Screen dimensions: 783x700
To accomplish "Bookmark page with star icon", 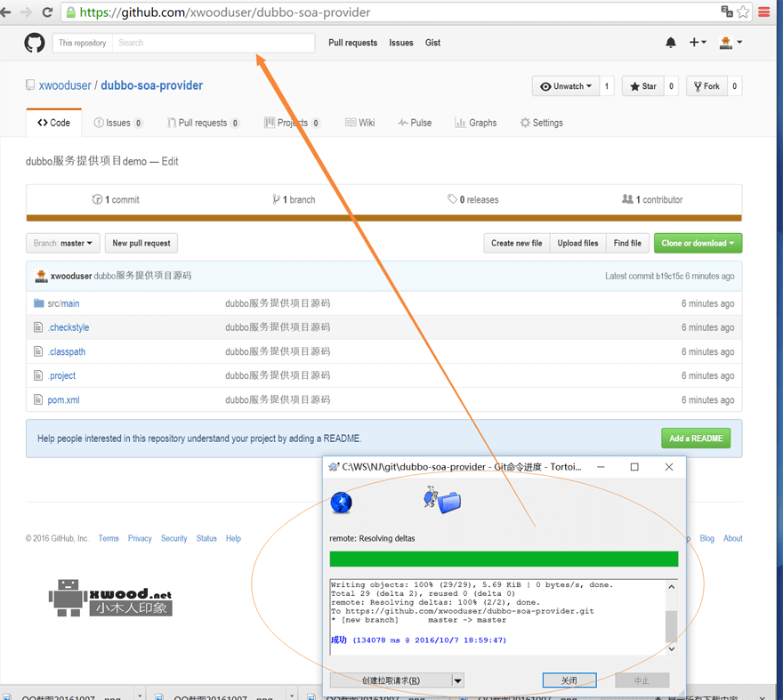I will coord(743,12).
